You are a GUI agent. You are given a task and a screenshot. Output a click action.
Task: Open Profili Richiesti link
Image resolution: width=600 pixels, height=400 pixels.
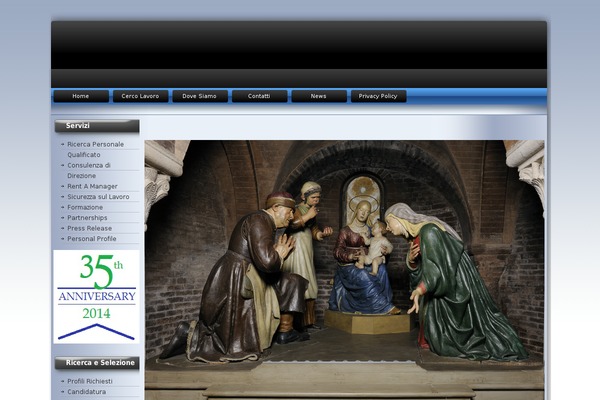click(x=89, y=382)
